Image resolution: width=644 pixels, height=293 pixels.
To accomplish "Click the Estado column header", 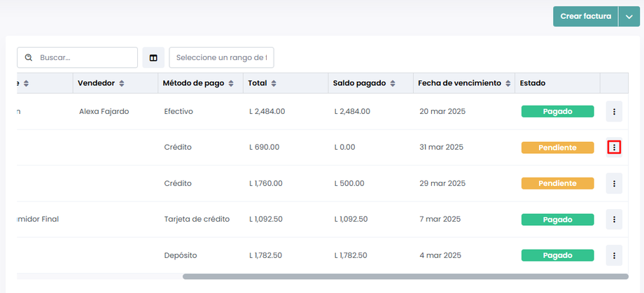I will pos(532,83).
